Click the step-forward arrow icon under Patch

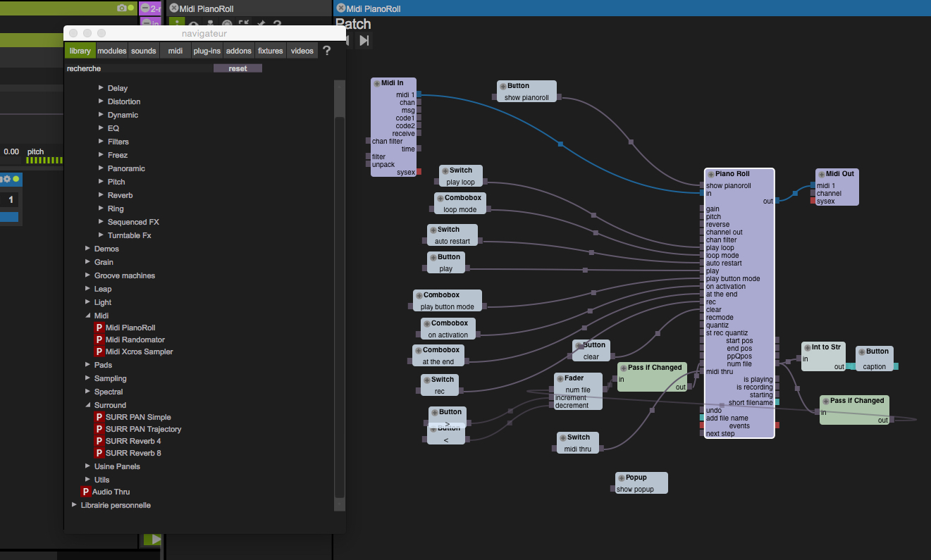tap(364, 41)
